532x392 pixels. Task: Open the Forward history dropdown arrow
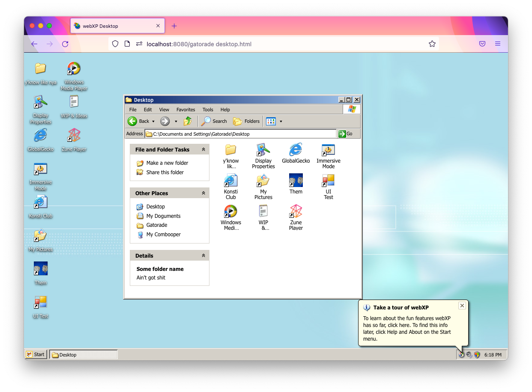click(x=176, y=122)
